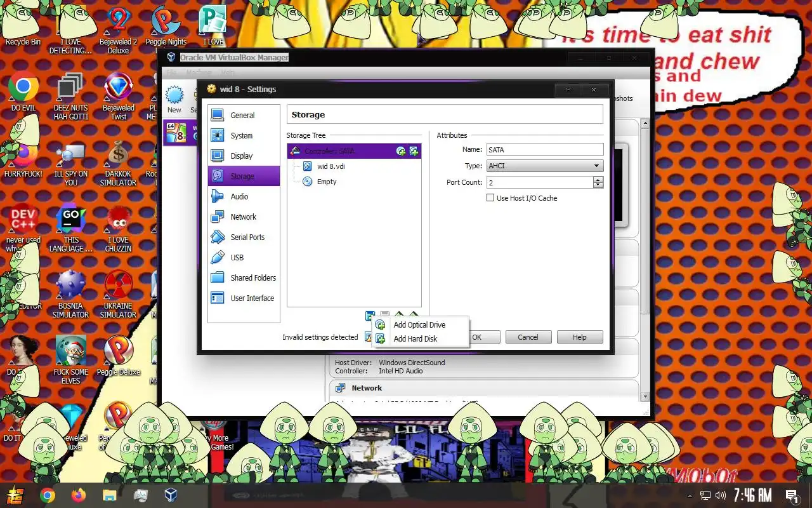Click the controller Name field
812x508 pixels.
pos(544,150)
